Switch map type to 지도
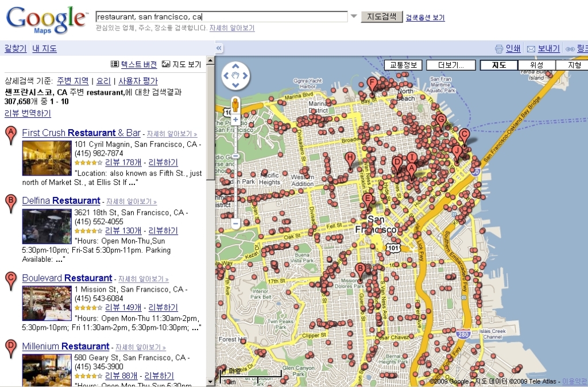Image resolution: width=588 pixels, height=387 pixels. [499, 65]
